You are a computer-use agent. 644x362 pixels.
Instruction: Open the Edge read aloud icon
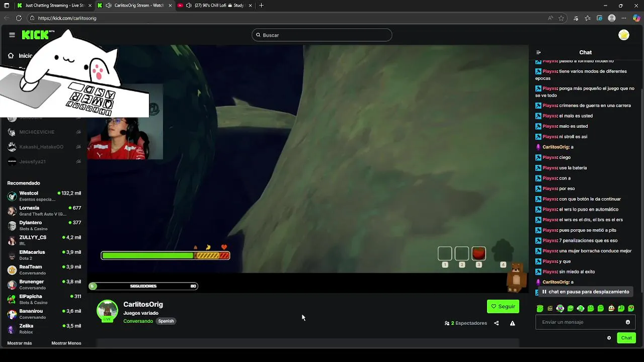click(550, 18)
